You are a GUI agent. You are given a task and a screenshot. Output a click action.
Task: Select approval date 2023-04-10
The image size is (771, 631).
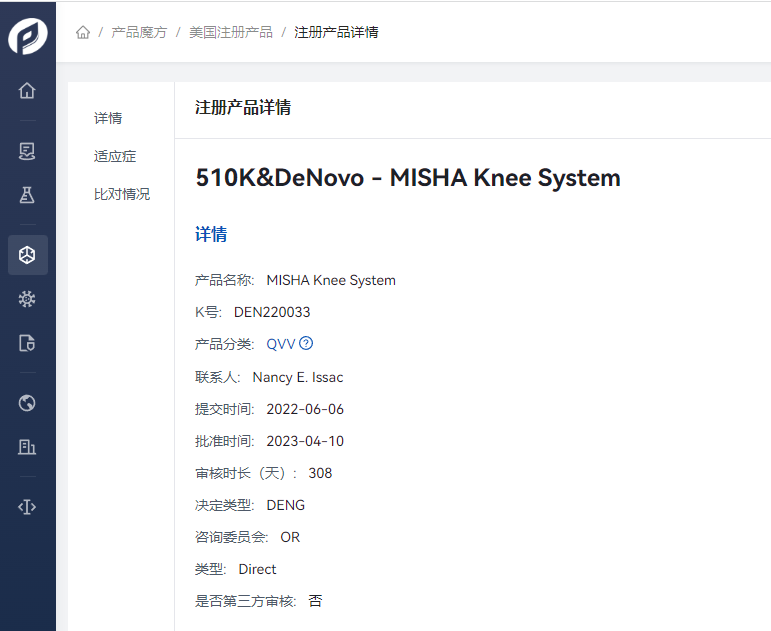(x=305, y=441)
